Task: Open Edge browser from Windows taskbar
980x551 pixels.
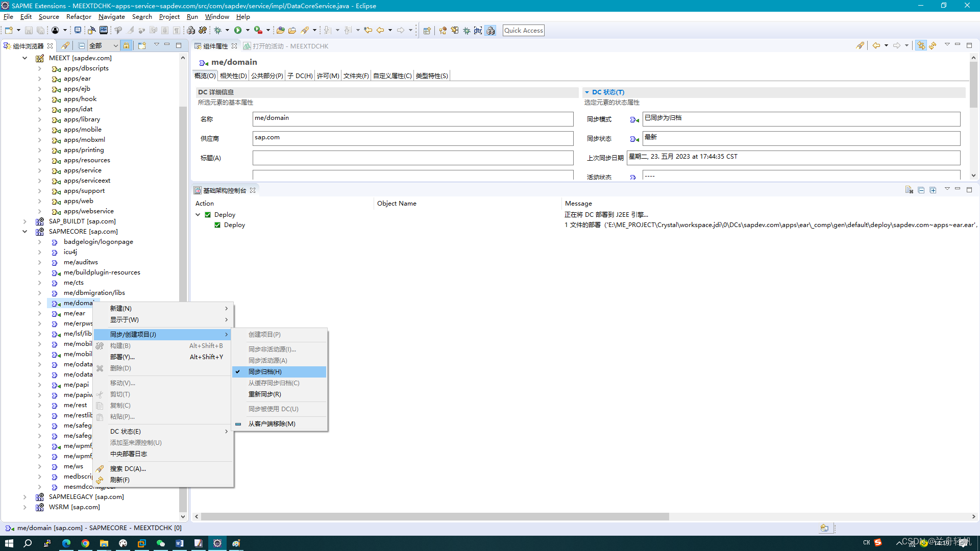Action: point(66,543)
